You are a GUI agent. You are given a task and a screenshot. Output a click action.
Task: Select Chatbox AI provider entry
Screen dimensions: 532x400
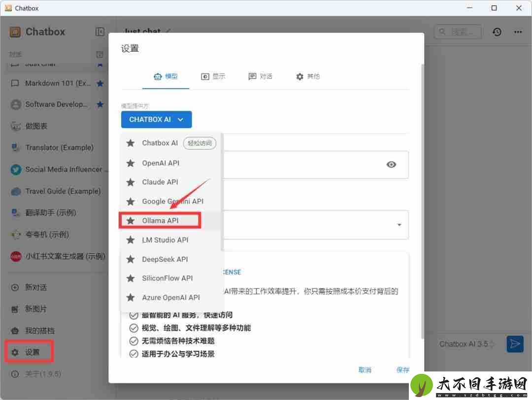coord(170,143)
